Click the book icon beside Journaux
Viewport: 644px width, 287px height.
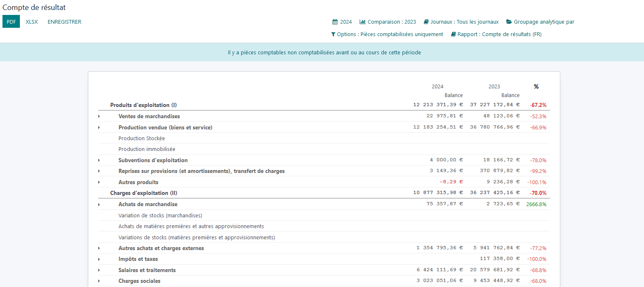426,22
